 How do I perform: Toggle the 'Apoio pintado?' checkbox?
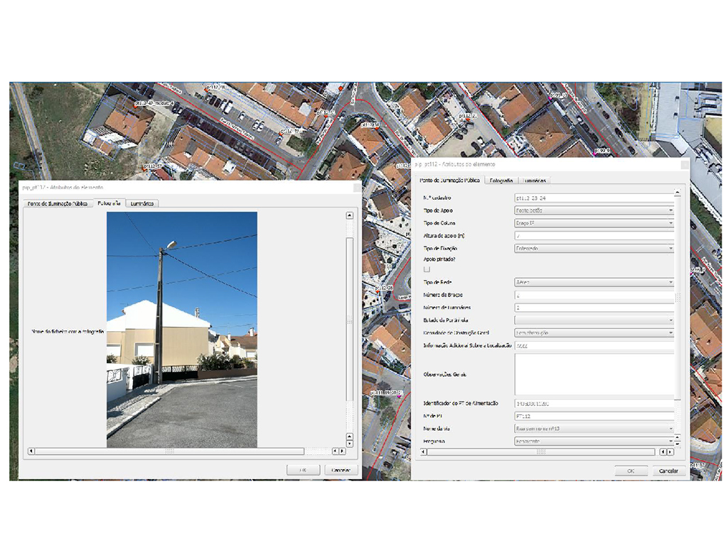tap(427, 269)
